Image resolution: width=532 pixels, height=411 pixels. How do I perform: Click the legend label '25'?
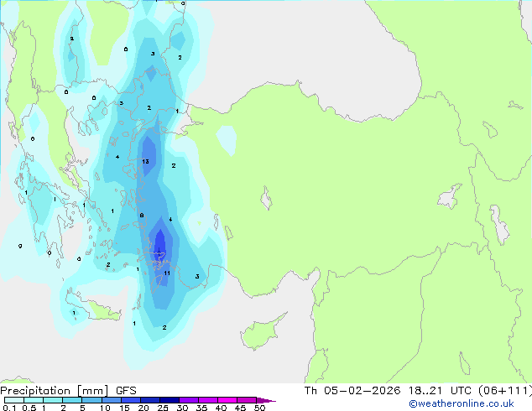(163, 408)
